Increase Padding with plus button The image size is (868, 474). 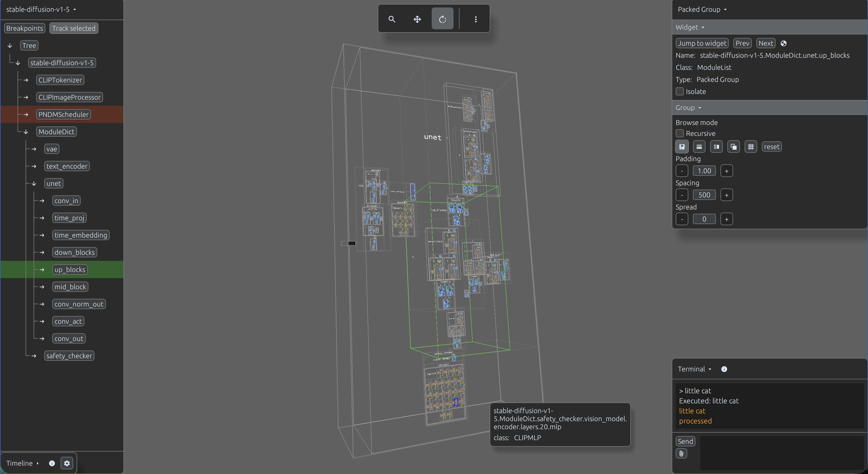click(x=726, y=171)
